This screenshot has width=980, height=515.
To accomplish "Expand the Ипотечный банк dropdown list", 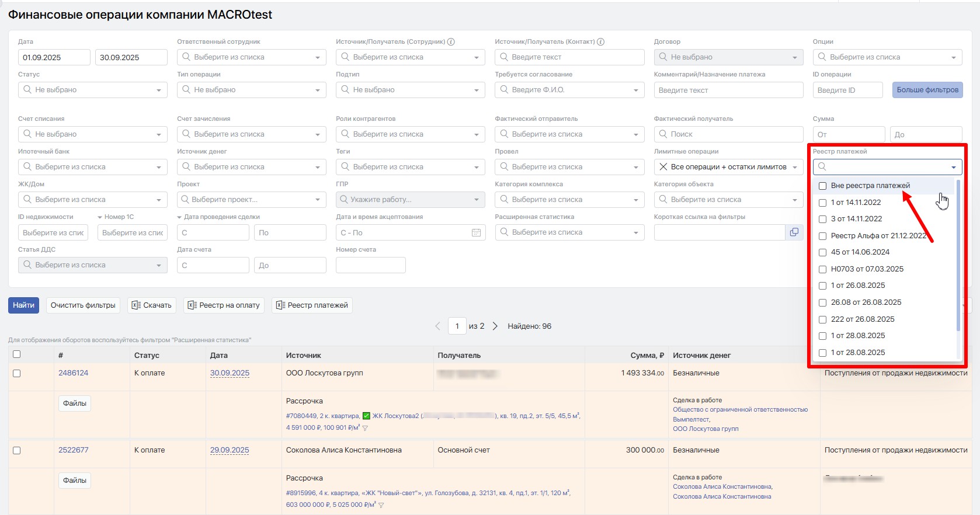I will [93, 167].
